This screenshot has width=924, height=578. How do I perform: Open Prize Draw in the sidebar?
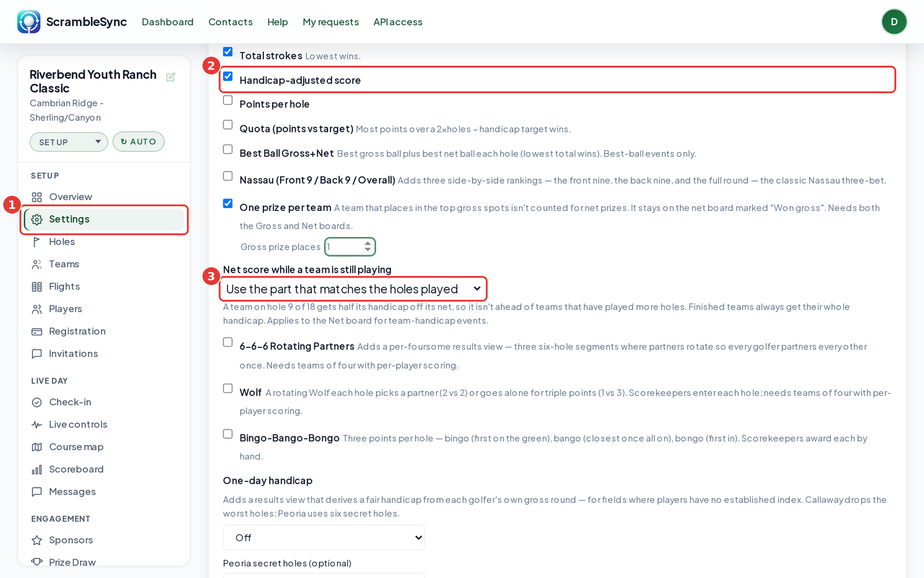click(x=72, y=562)
